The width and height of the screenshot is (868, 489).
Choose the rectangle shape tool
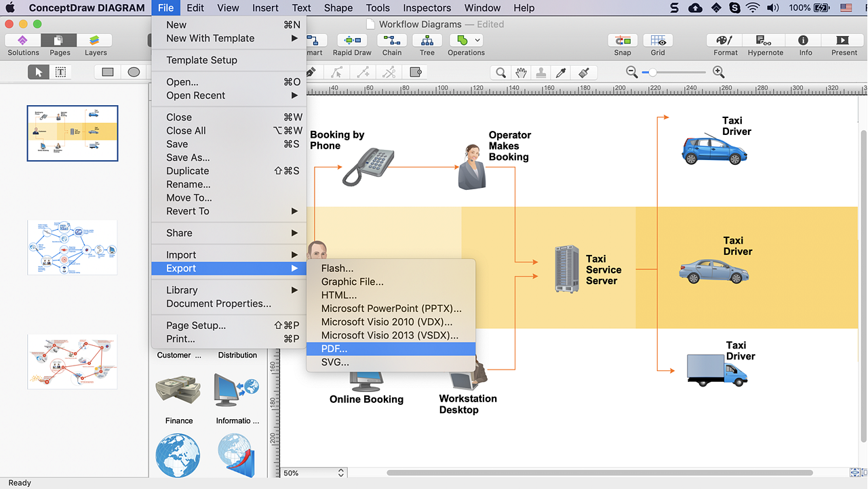click(x=108, y=72)
